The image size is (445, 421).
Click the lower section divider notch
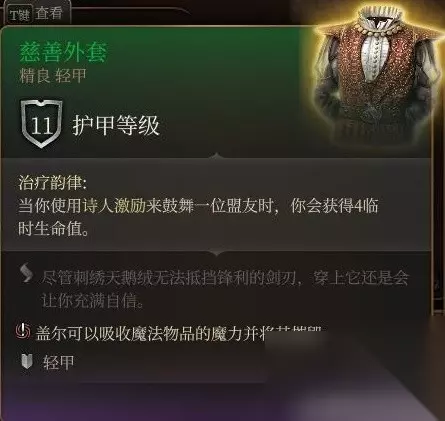point(216,253)
